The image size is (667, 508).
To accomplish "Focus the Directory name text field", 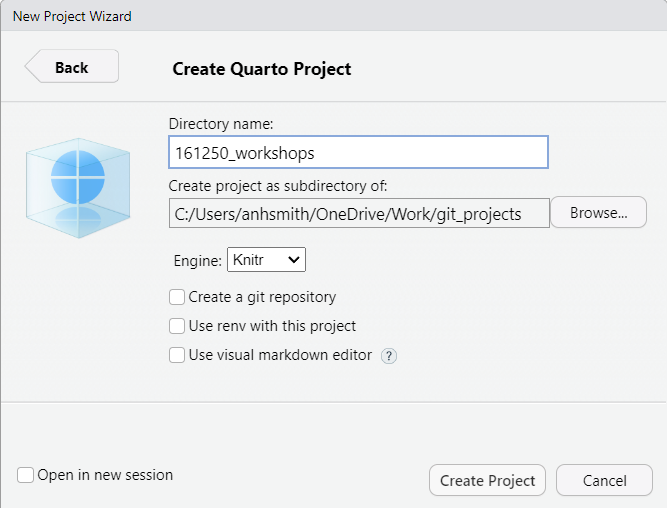I will click(358, 153).
